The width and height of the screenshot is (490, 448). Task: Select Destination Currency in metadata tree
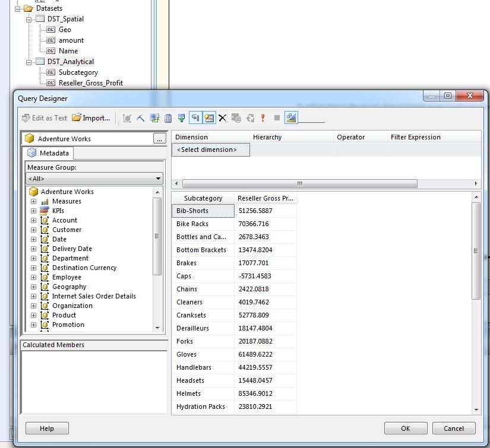84,268
